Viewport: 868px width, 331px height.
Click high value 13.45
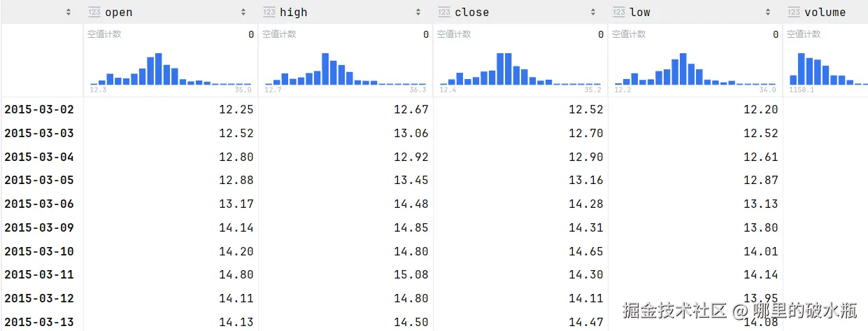411,180
